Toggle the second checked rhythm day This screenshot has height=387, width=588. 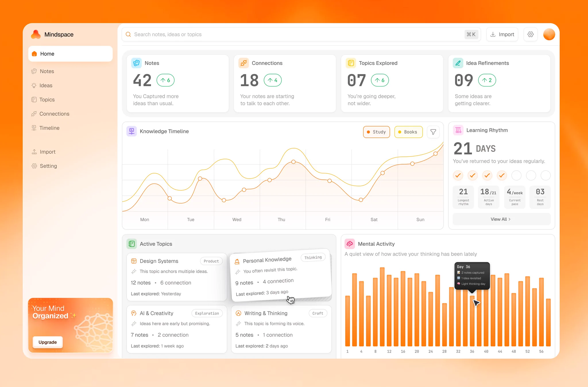click(x=473, y=175)
